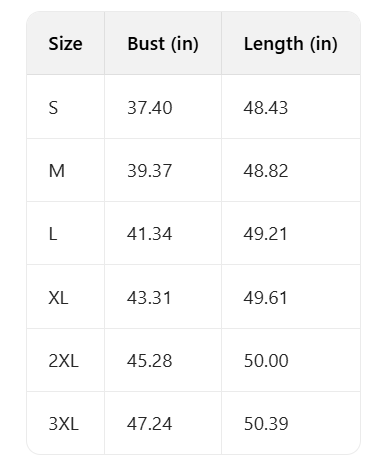Click the 50.39 length value
The width and height of the screenshot is (390, 473).
coord(266,424)
